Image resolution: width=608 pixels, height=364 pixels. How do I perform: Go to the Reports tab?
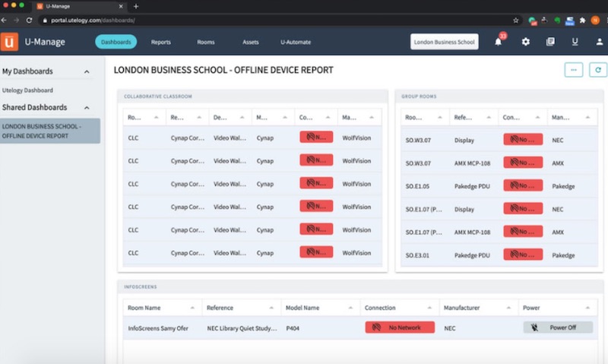[x=160, y=42]
